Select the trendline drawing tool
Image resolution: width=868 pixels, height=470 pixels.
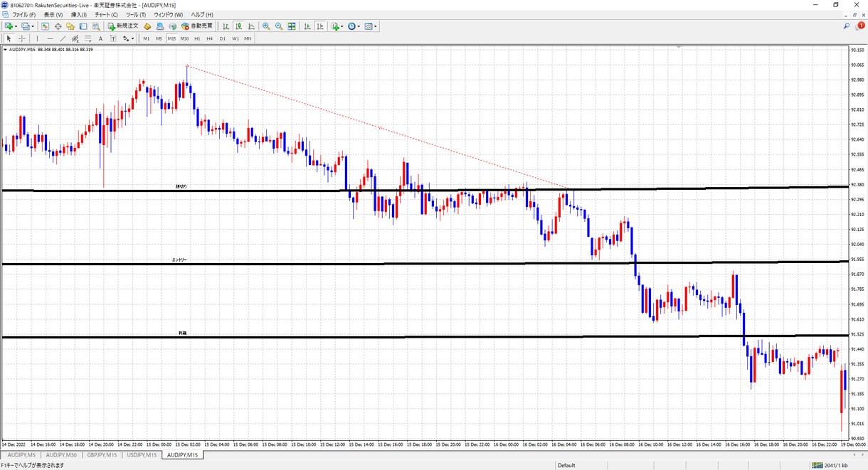(x=63, y=38)
